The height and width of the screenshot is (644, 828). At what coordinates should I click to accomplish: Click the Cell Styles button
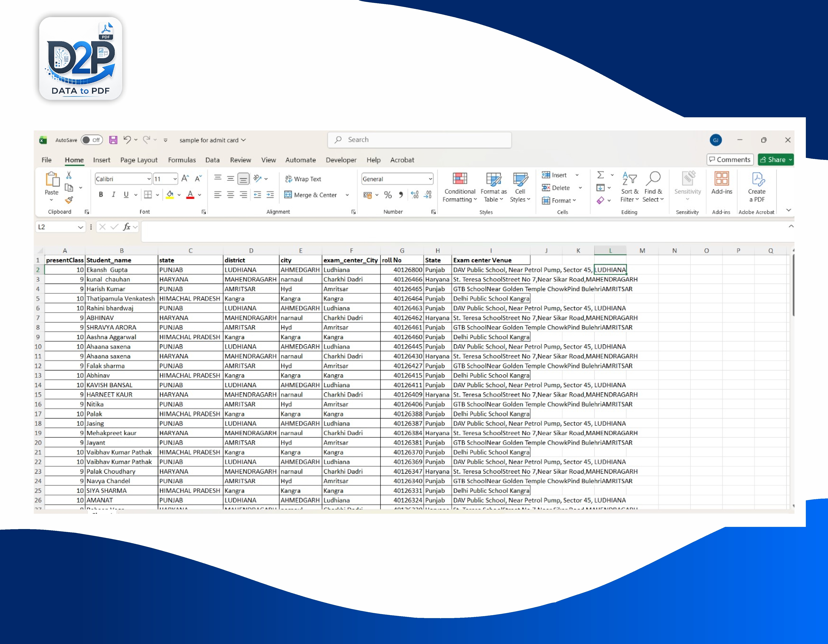point(520,187)
